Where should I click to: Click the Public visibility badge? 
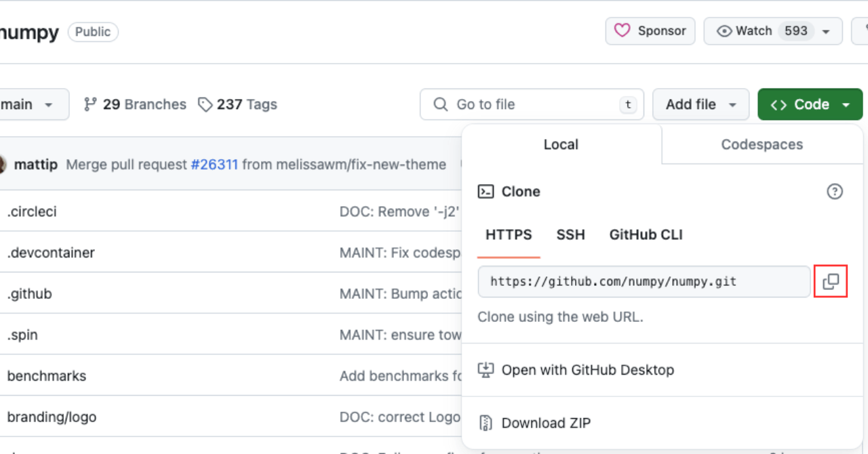tap(93, 32)
